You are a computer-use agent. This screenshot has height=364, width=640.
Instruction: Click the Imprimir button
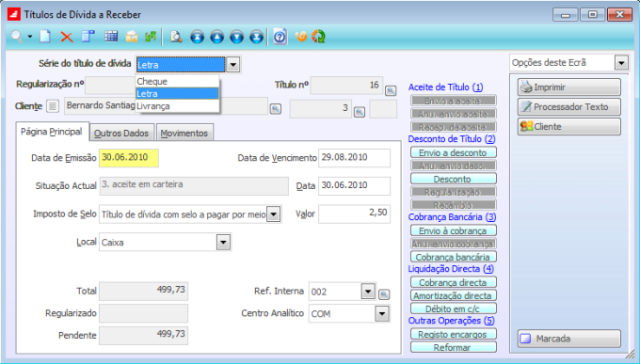pyautogui.click(x=569, y=87)
